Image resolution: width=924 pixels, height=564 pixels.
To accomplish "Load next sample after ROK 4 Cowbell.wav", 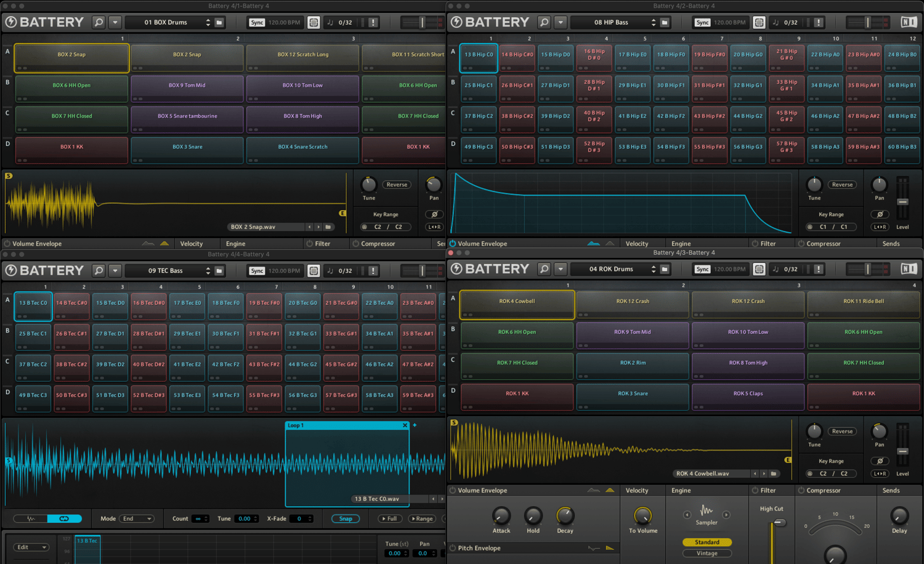I will (764, 473).
